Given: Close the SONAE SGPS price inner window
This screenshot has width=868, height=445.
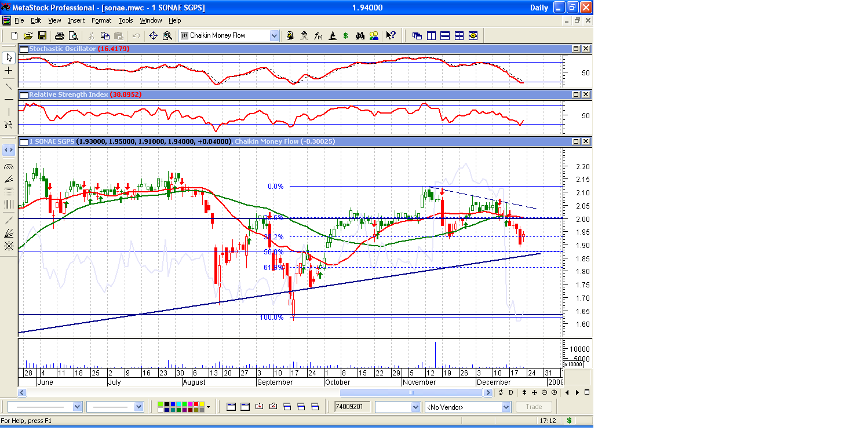Looking at the screenshot, I should tap(586, 141).
